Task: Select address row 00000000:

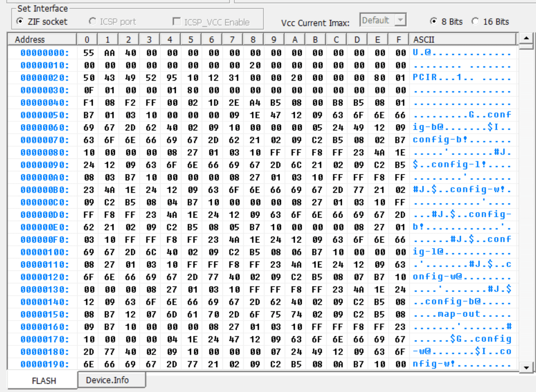Action: click(44, 53)
